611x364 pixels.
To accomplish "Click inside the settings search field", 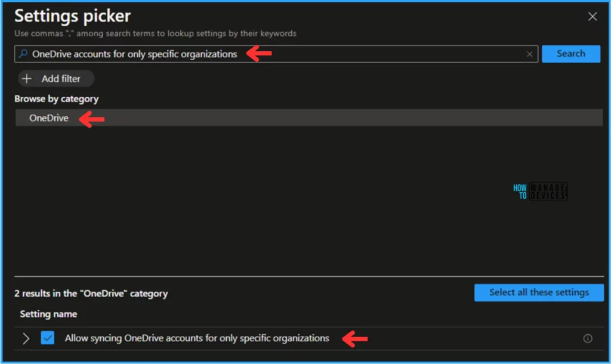I will tap(276, 54).
